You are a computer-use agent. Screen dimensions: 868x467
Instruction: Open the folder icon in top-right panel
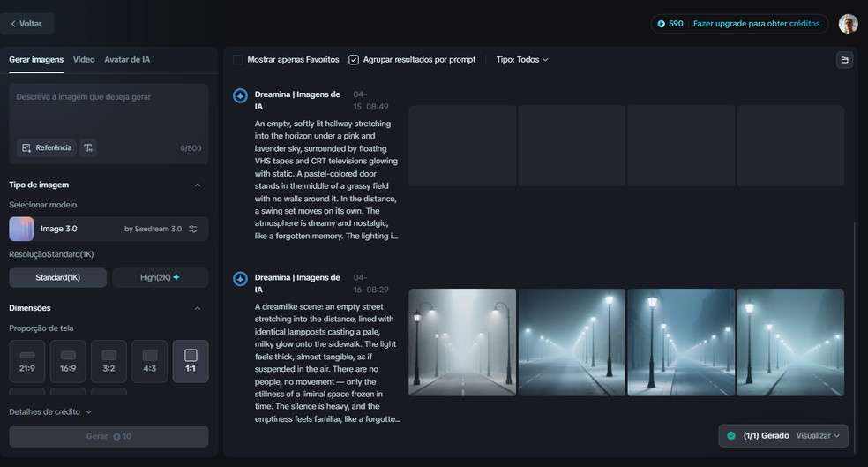pos(844,60)
